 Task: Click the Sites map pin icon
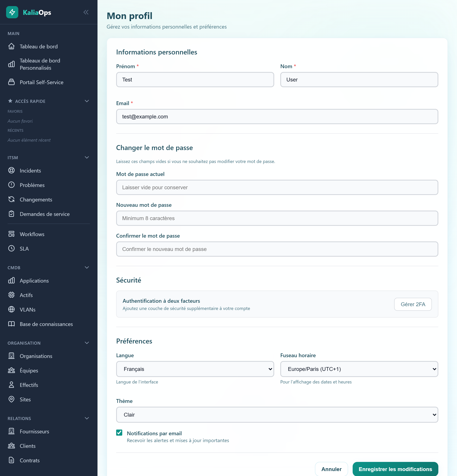(x=11, y=399)
